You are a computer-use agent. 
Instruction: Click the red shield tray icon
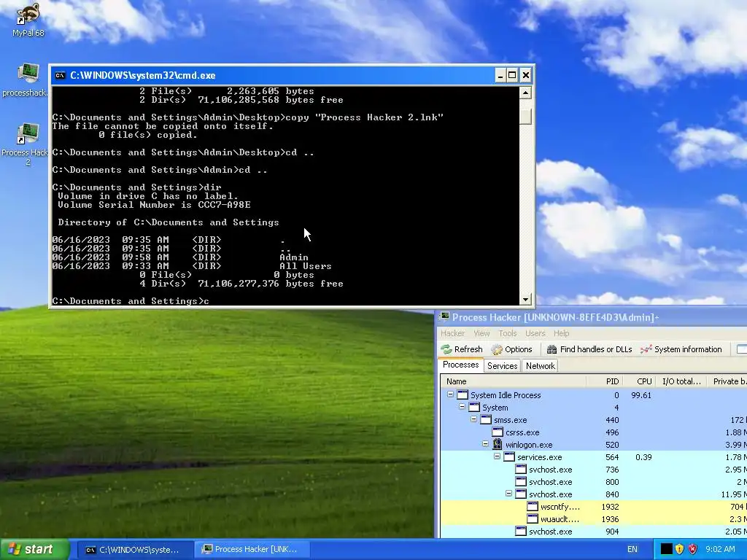coord(693,549)
